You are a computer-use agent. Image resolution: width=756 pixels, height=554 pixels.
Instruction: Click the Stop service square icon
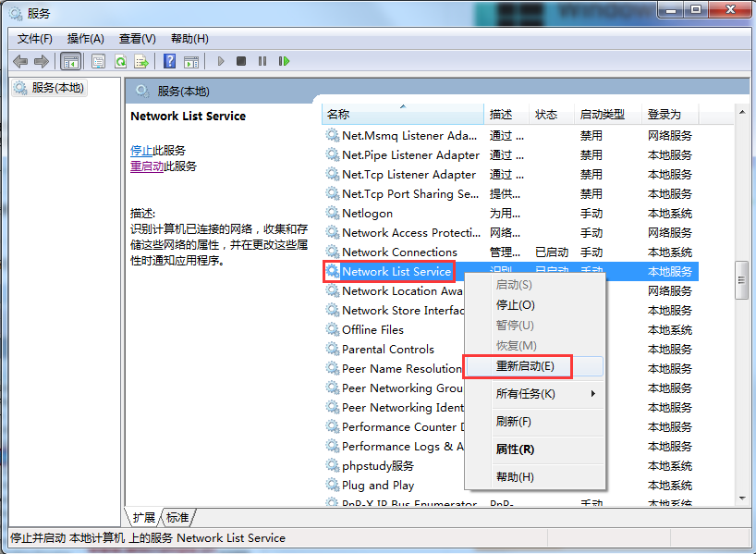coord(241,61)
